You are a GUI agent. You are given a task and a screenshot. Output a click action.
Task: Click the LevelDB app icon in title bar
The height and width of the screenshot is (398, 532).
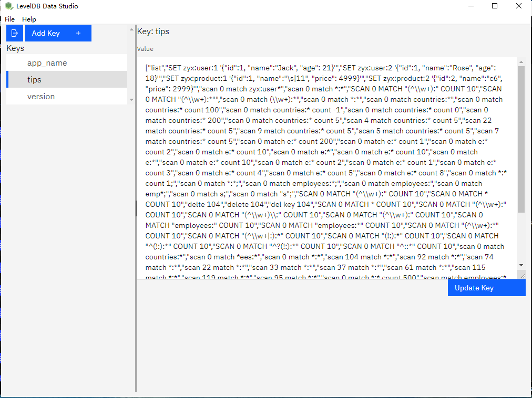coord(9,6)
